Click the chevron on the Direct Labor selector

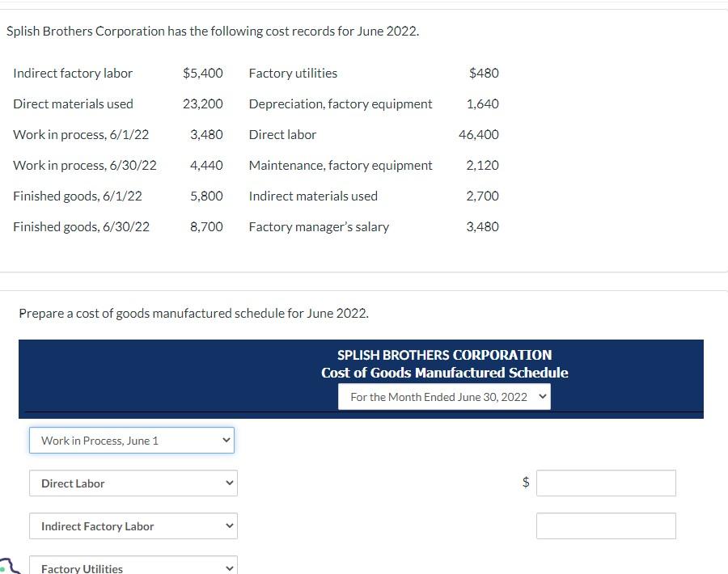point(227,483)
